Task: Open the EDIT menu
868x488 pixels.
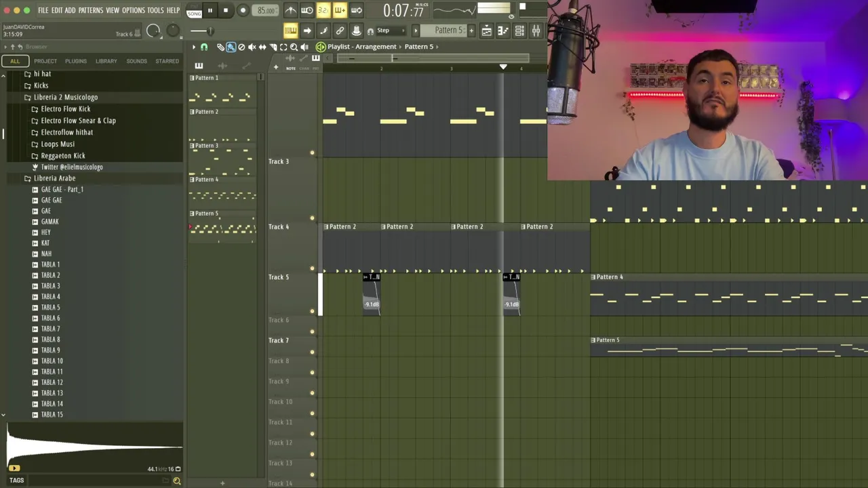Action: point(57,10)
